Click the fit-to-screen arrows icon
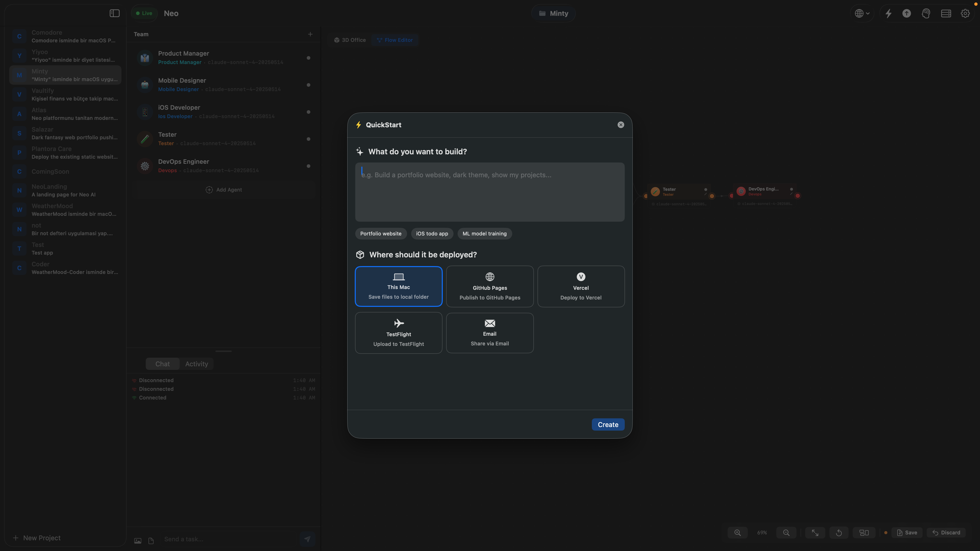This screenshot has height=551, width=980. (x=815, y=533)
